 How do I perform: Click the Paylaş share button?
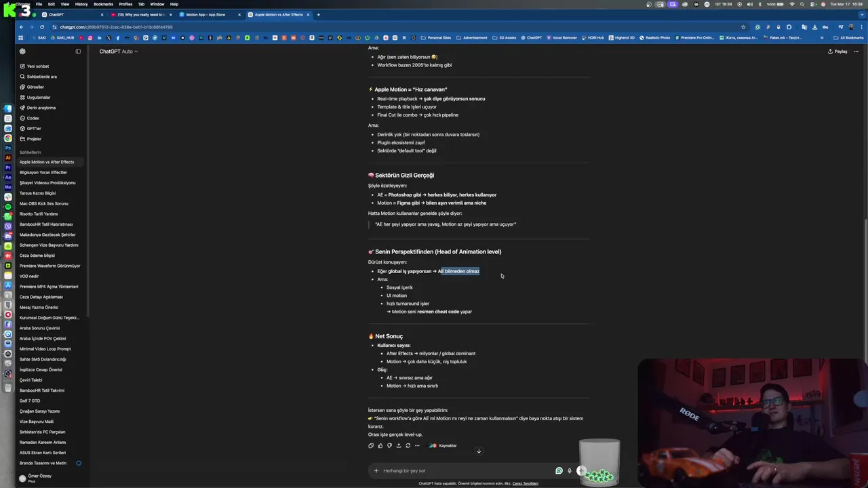(837, 52)
